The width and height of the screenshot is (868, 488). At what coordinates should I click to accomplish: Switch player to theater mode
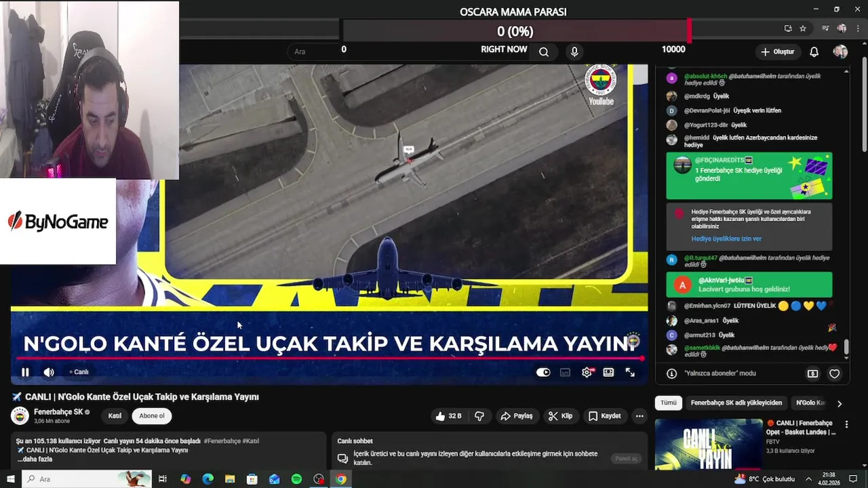pyautogui.click(x=608, y=372)
